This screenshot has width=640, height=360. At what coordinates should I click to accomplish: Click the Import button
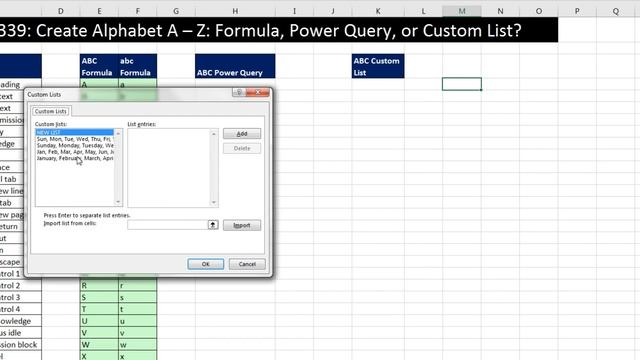pos(242,225)
